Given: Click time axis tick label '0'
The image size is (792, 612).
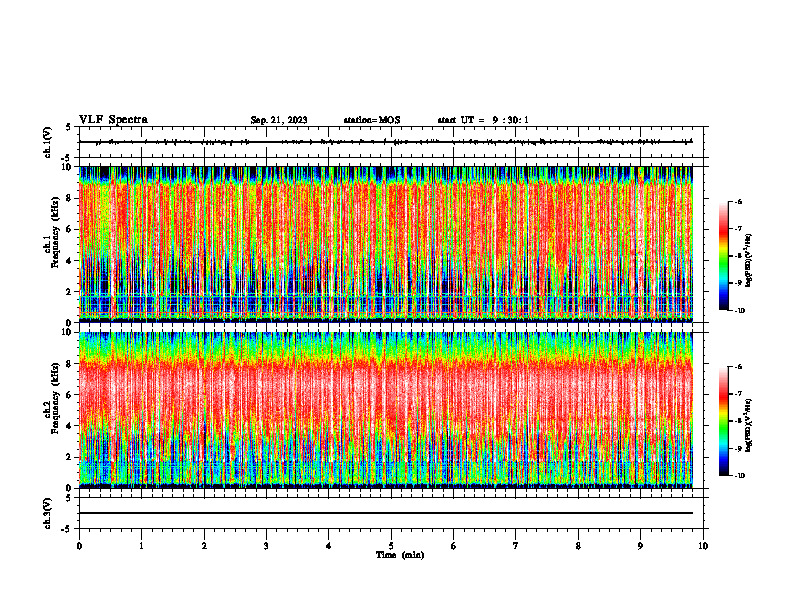Looking at the screenshot, I should click(79, 546).
